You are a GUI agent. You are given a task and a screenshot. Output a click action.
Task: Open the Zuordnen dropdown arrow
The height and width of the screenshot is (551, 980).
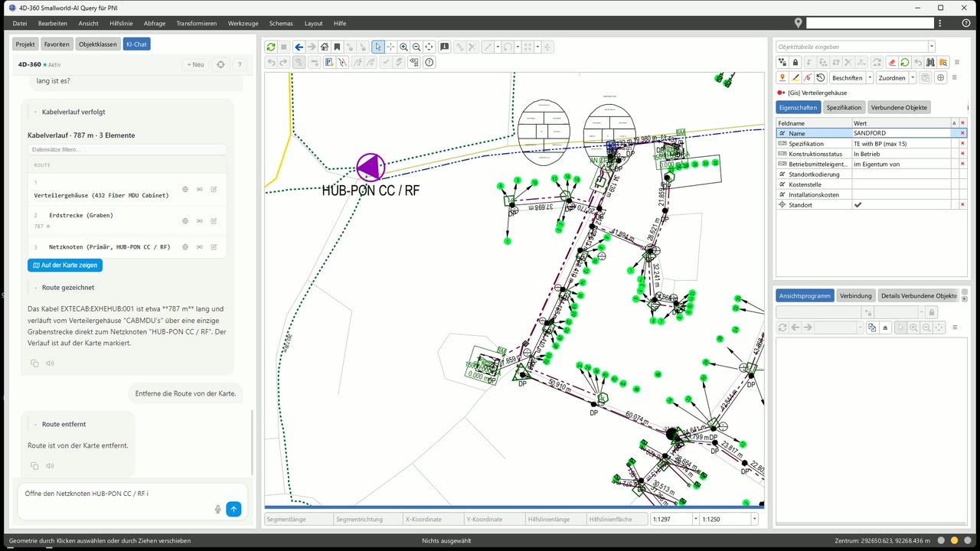913,77
